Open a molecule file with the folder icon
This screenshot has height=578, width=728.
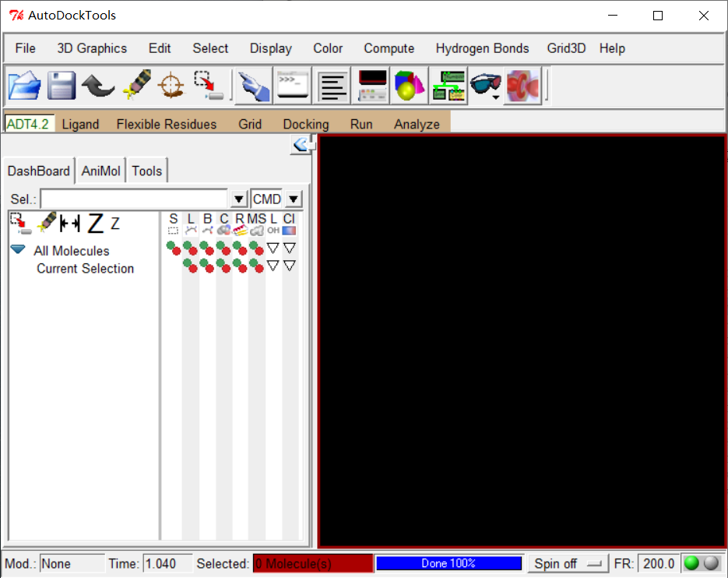point(24,86)
